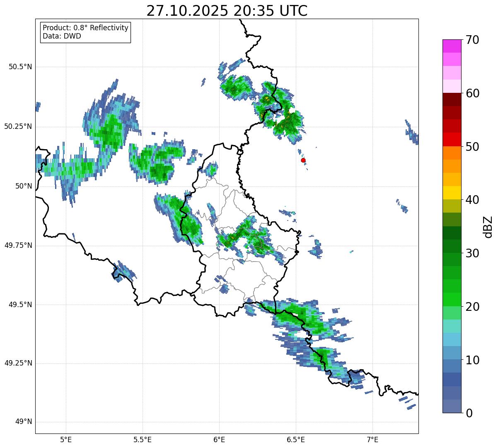
Task: Pick the pale pink swatch above 60
Action: (x=452, y=86)
